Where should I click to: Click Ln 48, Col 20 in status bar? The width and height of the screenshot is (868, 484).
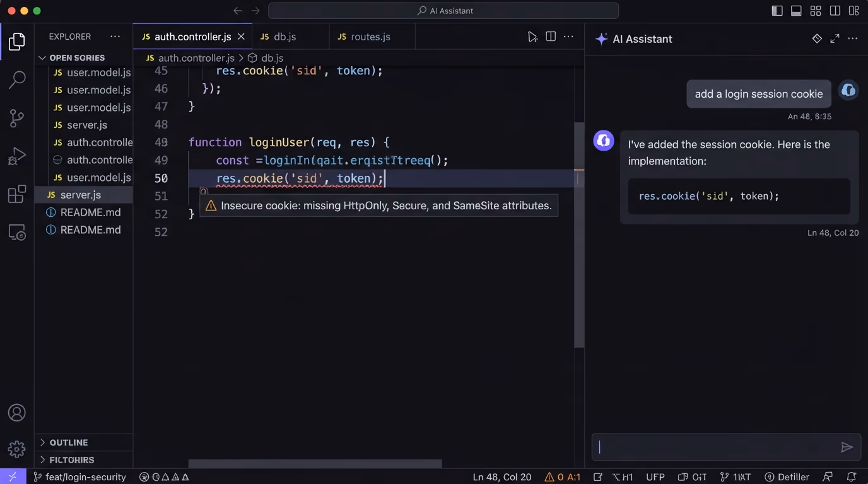pos(502,476)
